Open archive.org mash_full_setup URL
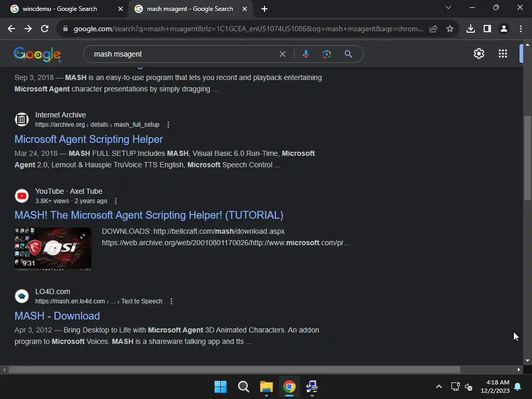The height and width of the screenshot is (399, 532). pyautogui.click(x=97, y=125)
